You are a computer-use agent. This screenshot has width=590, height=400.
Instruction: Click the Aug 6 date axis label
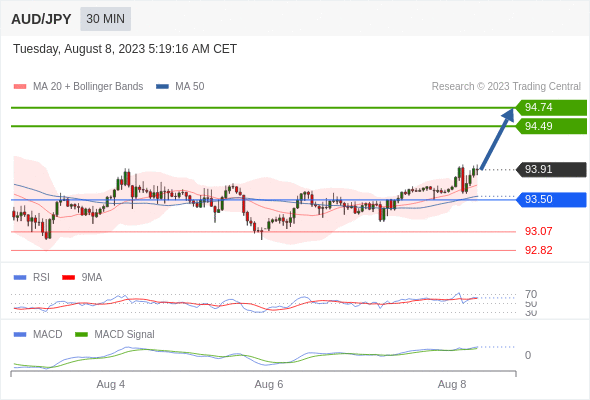click(269, 385)
